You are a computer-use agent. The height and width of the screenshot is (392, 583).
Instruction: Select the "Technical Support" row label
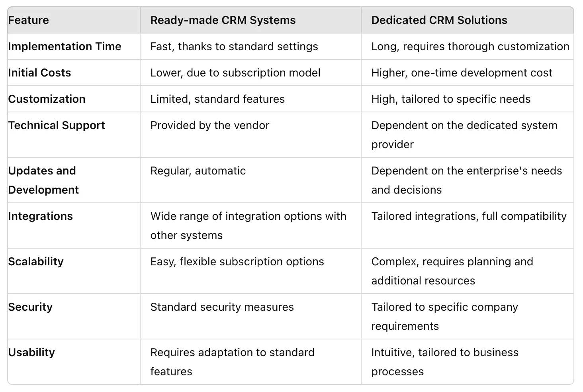pyautogui.click(x=57, y=125)
